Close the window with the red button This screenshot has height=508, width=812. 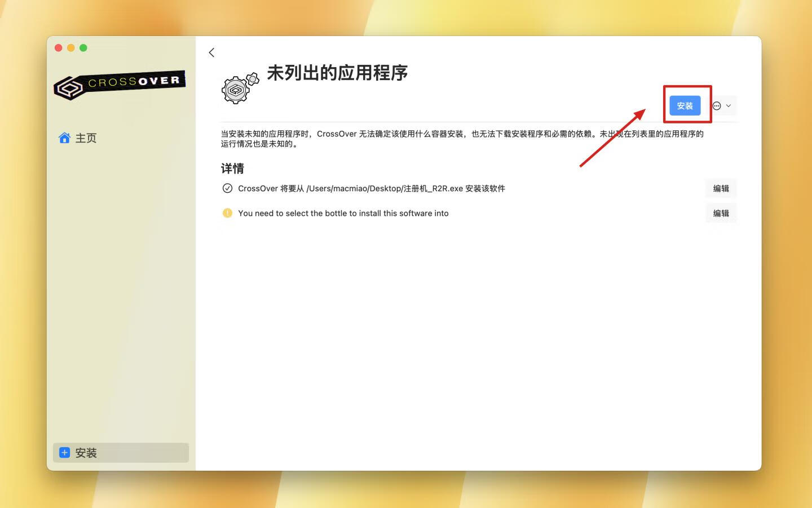click(59, 48)
